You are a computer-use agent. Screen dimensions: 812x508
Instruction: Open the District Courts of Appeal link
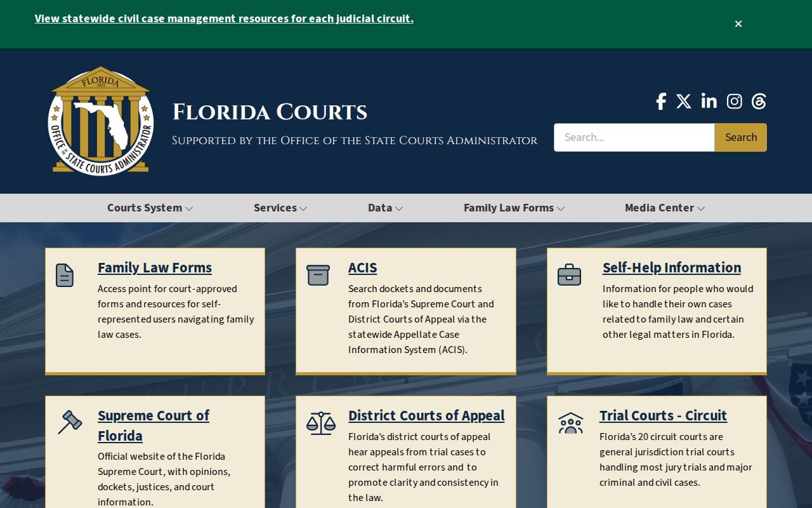(x=426, y=415)
